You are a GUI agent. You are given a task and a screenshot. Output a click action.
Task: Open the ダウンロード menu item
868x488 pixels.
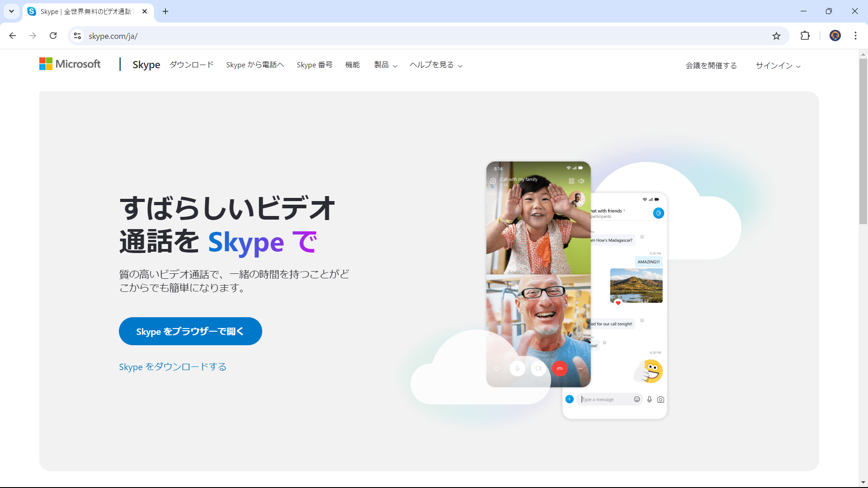tap(191, 65)
